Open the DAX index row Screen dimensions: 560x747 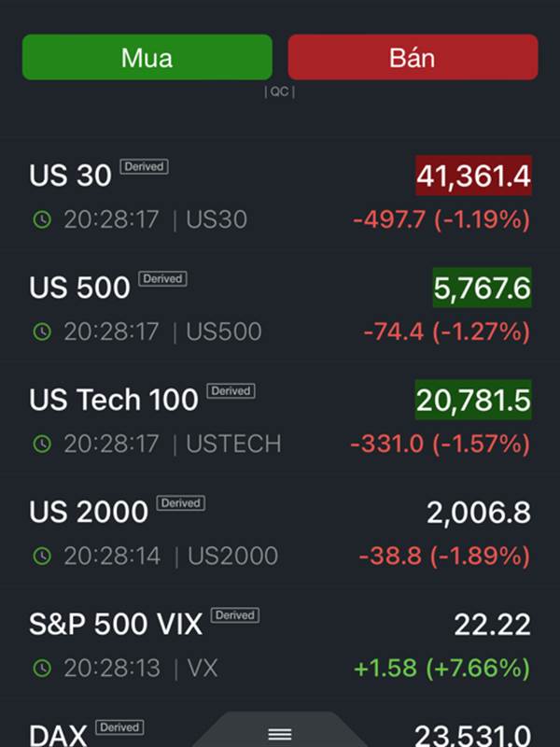tap(280, 731)
